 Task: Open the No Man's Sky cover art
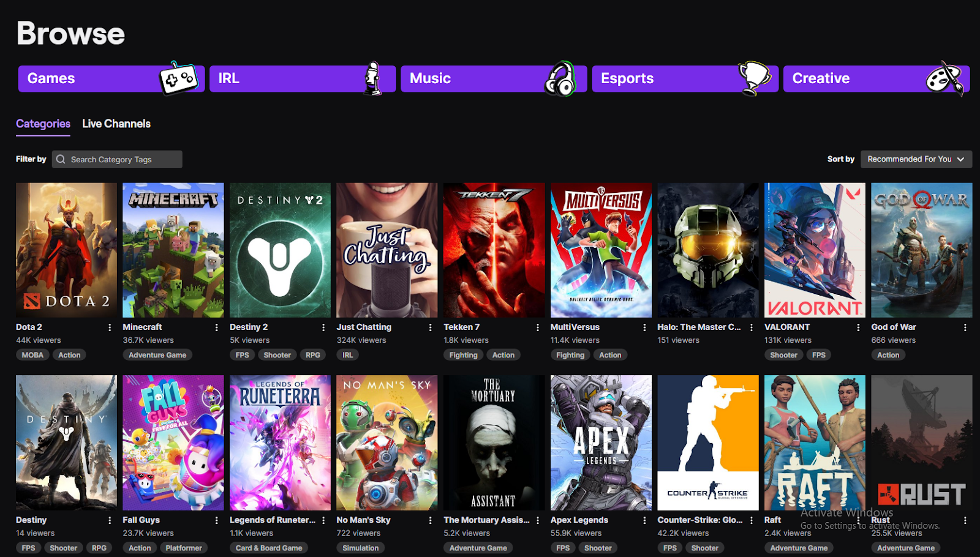(387, 443)
